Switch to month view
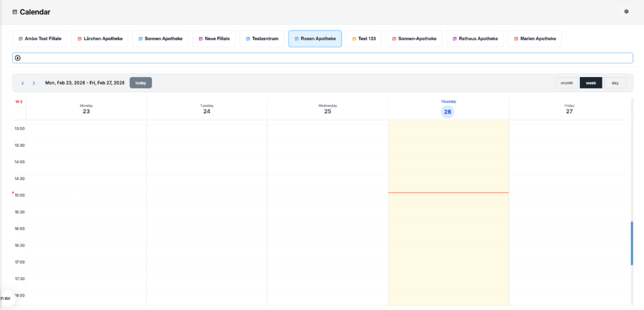This screenshot has height=310, width=644. [567, 83]
